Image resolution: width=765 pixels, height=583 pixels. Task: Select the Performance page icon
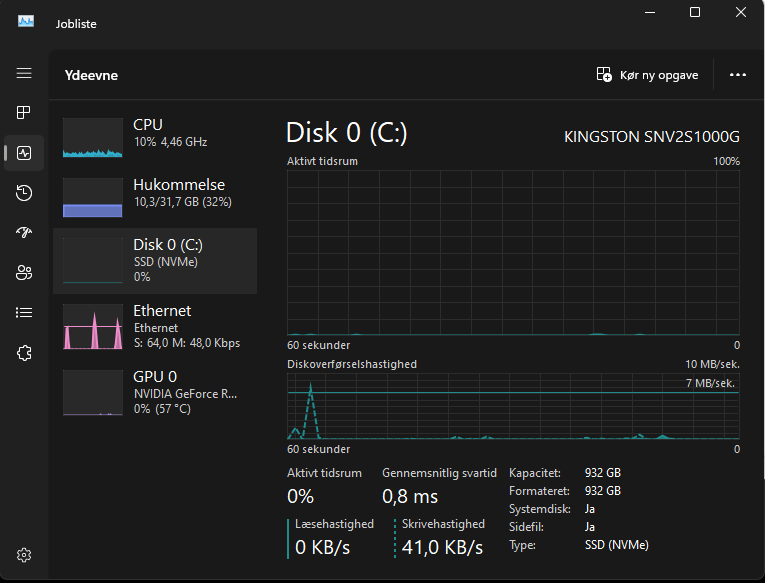point(24,153)
